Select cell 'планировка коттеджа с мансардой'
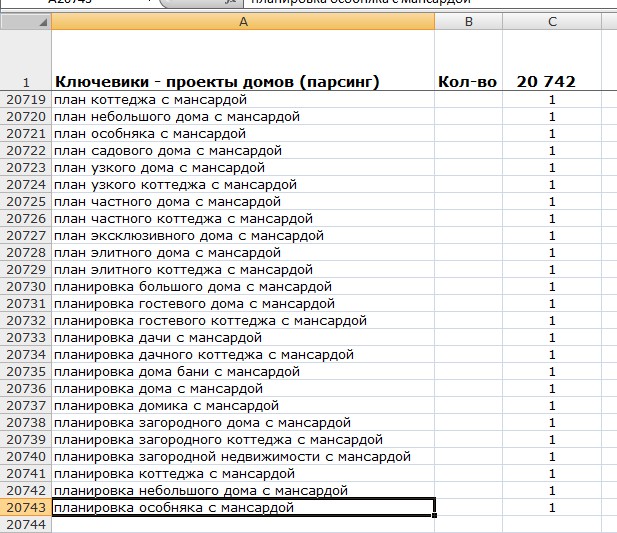The height and width of the screenshot is (533, 617). (243, 473)
